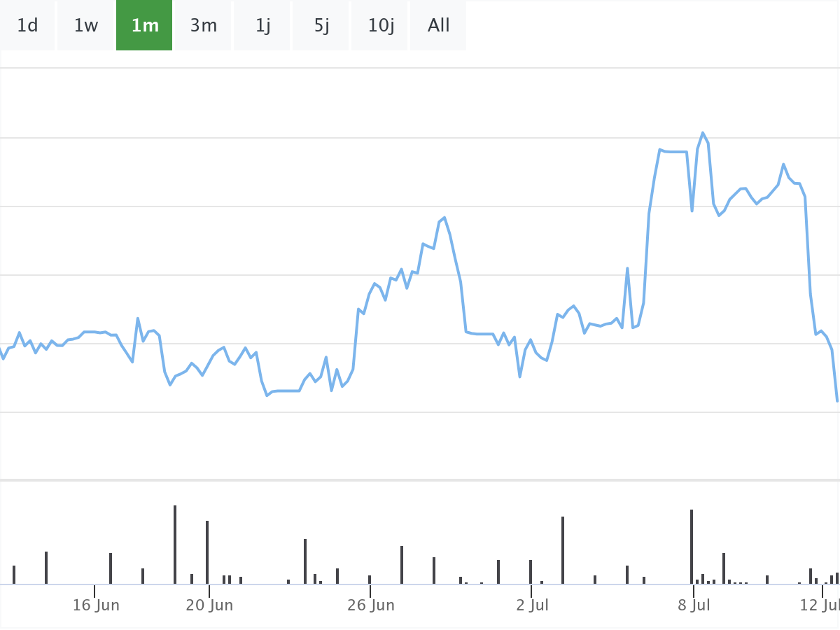This screenshot has width=840, height=630.
Task: Click the 16 Jun axis label
Action: point(96,605)
